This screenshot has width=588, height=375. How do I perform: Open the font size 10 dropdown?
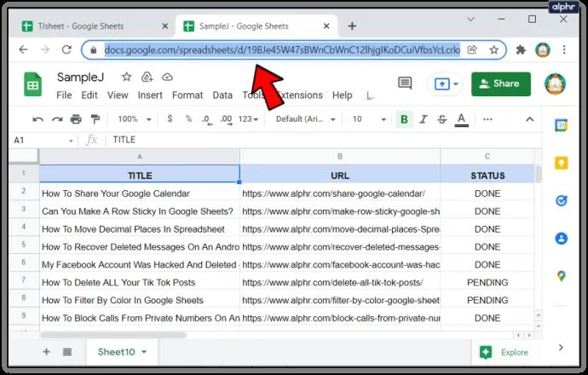click(369, 119)
